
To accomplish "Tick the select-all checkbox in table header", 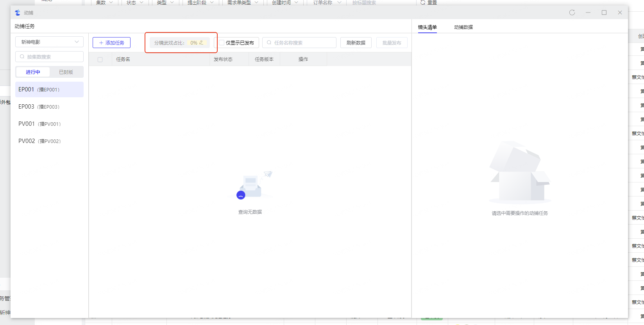I will pos(100,59).
